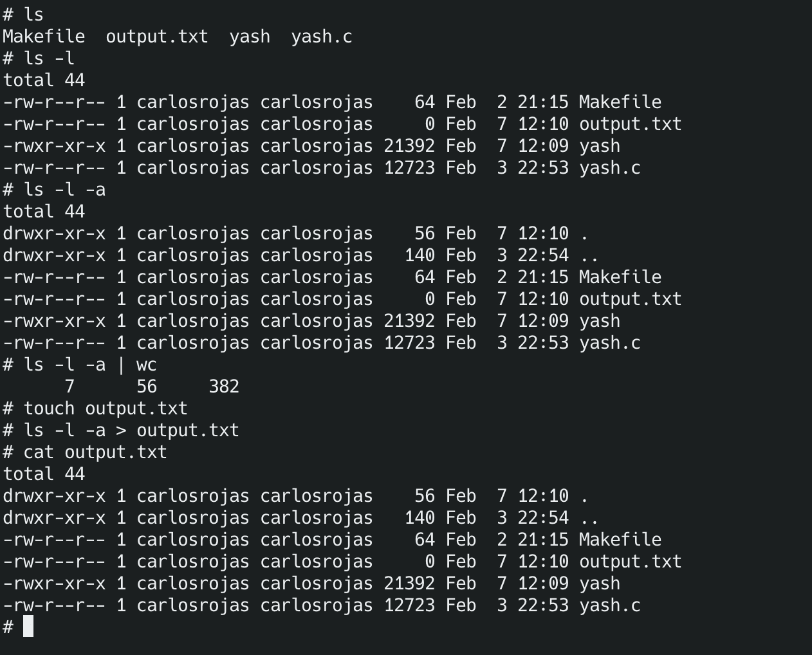Click the "total 44" line below cat command
This screenshot has height=655, width=812.
click(44, 474)
